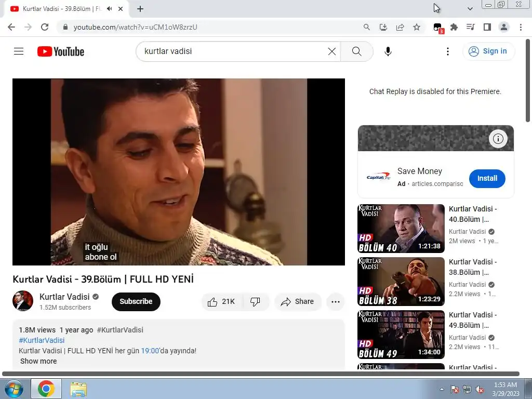Go to YouTube home via logo
The width and height of the screenshot is (532, 399).
point(61,51)
